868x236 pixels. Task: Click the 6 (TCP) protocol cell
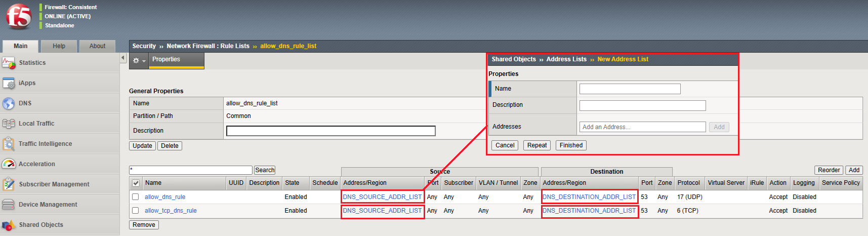click(x=688, y=211)
